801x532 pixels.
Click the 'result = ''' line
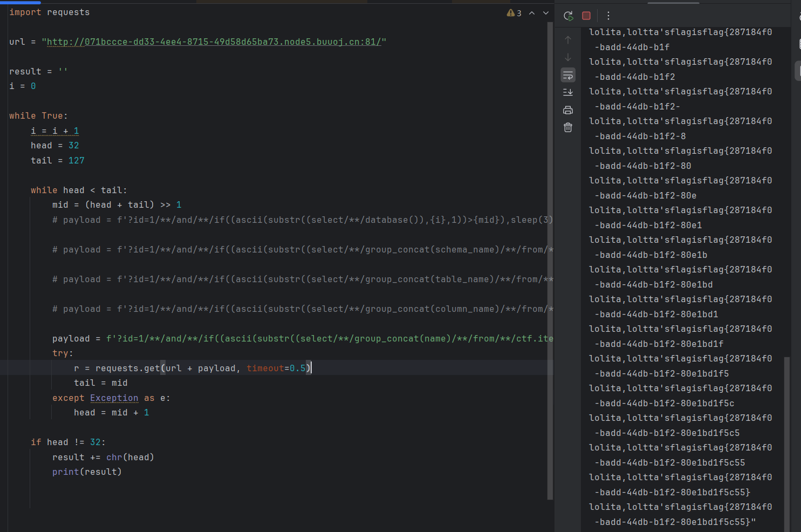coord(38,72)
